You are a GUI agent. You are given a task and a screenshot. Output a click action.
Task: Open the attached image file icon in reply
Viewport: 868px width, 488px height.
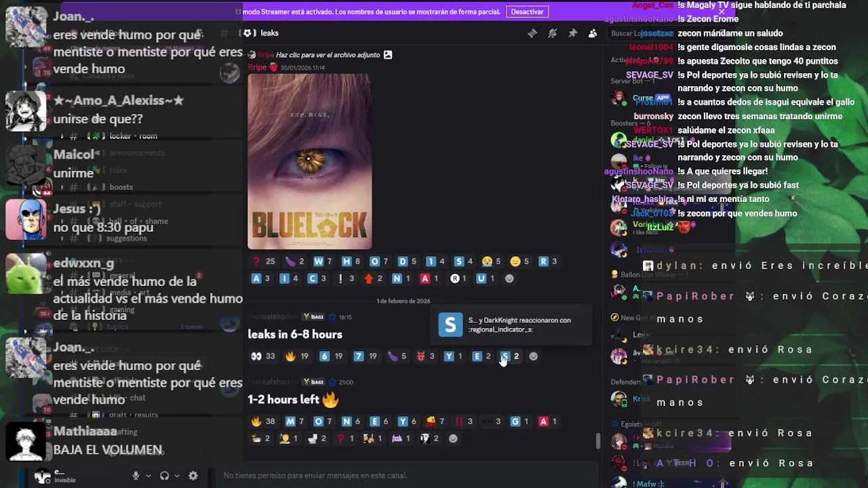point(388,55)
